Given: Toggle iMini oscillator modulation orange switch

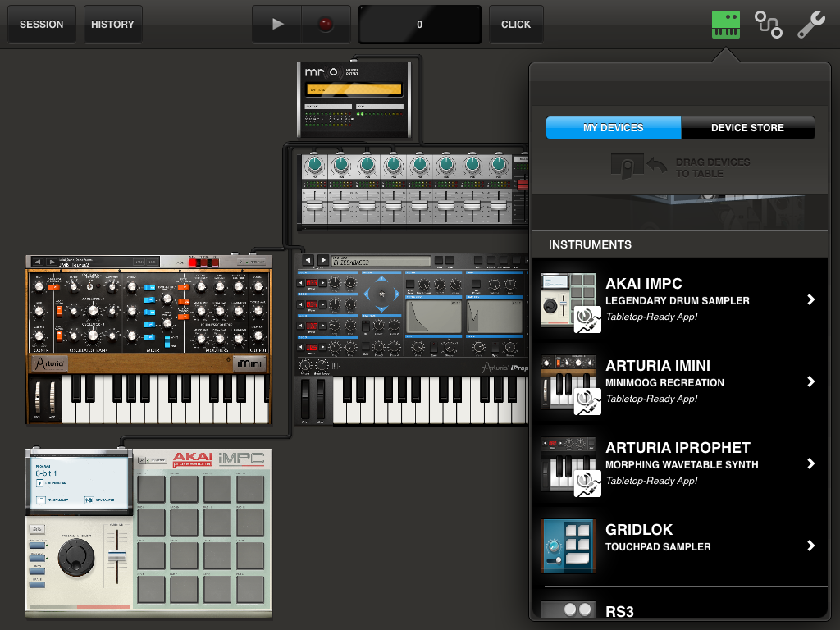Looking at the screenshot, I should 53,287.
